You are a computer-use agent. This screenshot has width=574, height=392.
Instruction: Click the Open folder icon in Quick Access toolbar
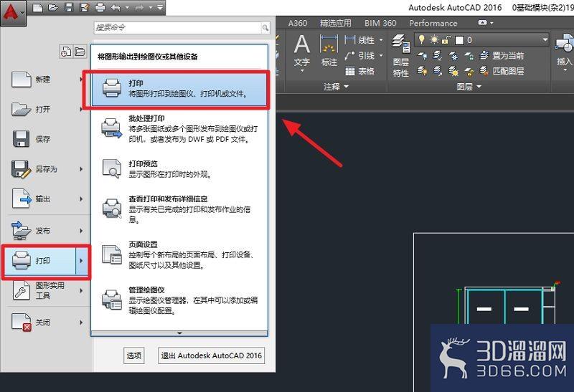tap(53, 7)
